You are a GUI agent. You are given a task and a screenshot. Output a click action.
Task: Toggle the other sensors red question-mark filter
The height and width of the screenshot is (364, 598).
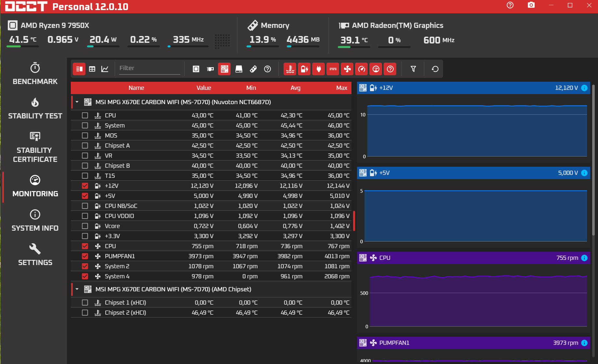pos(390,69)
